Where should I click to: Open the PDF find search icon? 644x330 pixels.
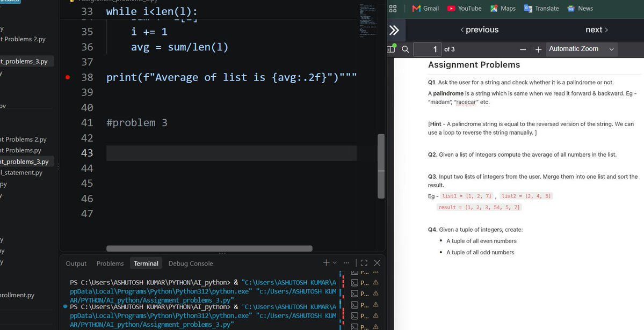click(406, 49)
